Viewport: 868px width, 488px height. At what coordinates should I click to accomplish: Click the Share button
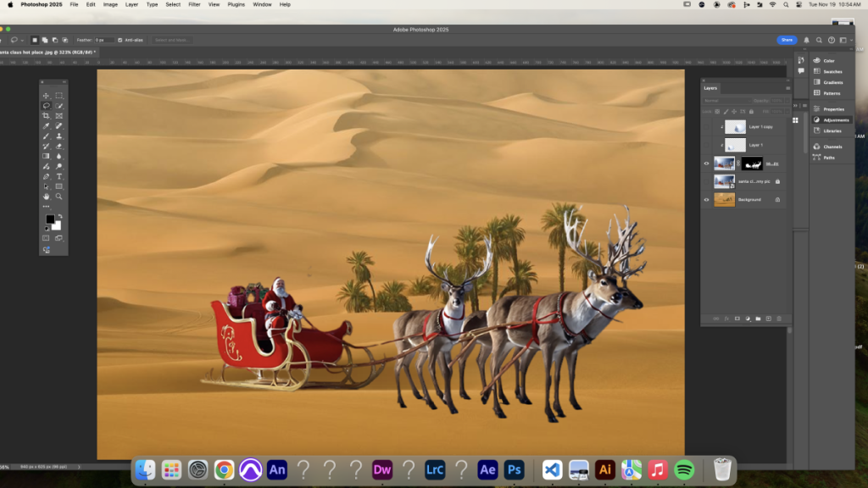pos(787,40)
